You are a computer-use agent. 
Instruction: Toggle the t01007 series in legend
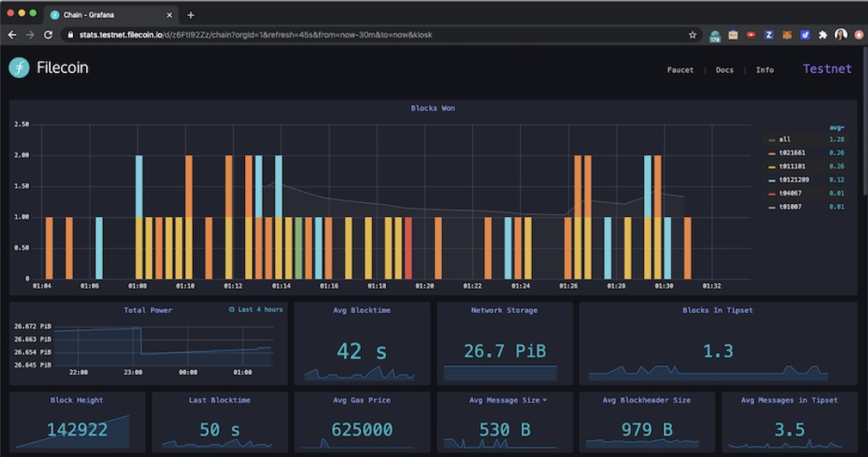pos(790,207)
